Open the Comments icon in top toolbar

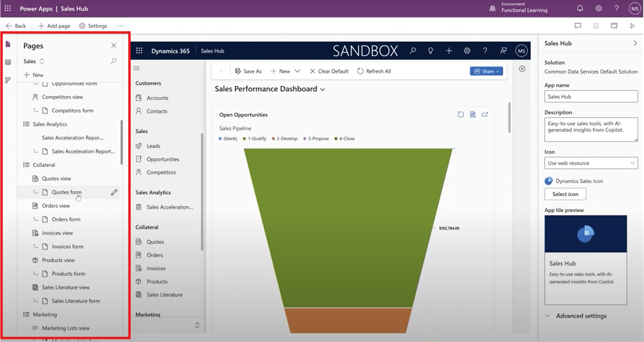[578, 26]
